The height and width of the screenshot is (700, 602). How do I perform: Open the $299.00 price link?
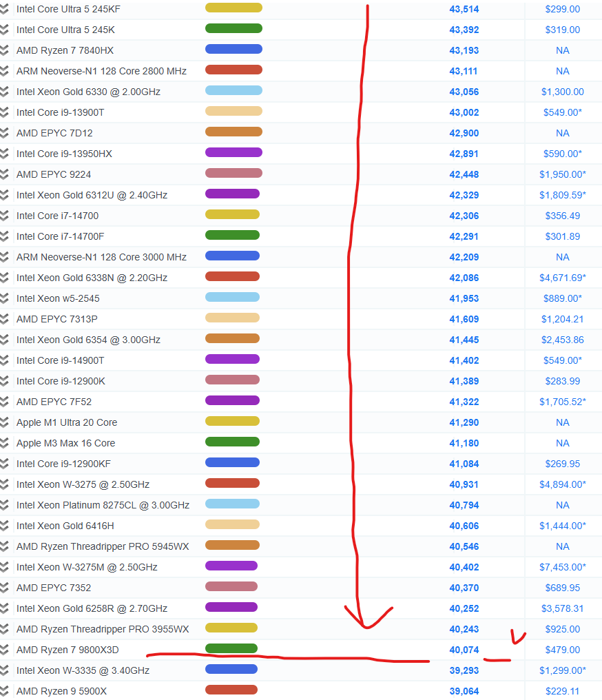[563, 10]
